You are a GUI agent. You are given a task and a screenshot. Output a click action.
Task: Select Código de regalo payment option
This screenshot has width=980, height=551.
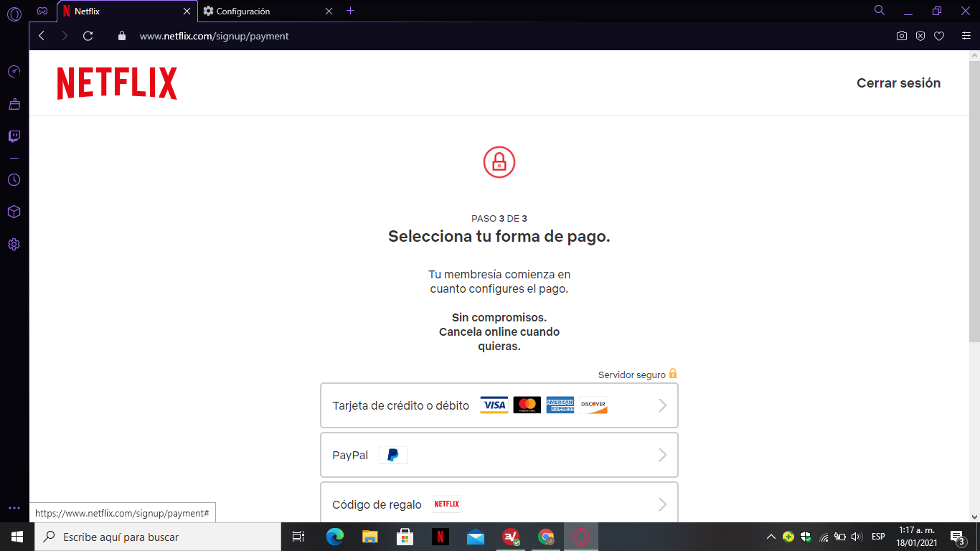[x=499, y=502]
